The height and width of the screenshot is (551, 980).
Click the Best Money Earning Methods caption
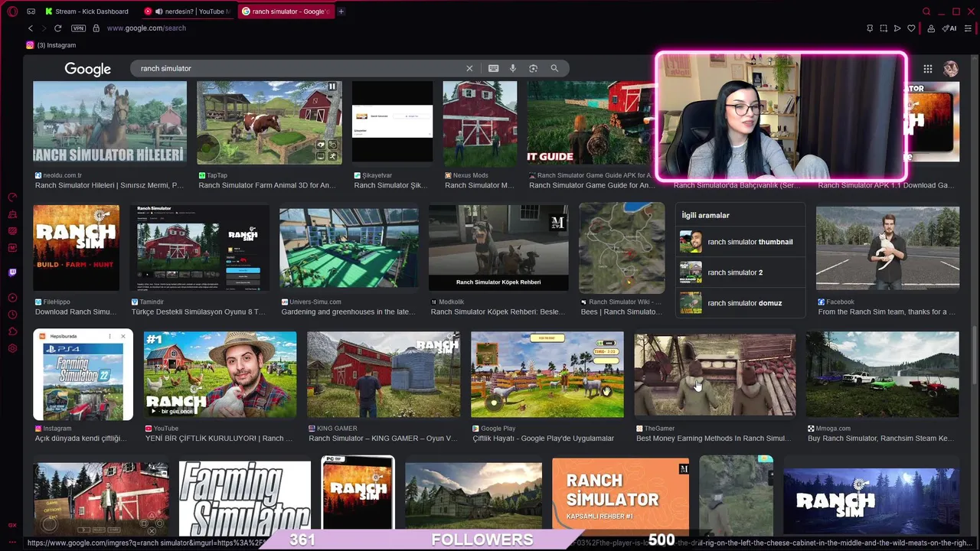[714, 439]
